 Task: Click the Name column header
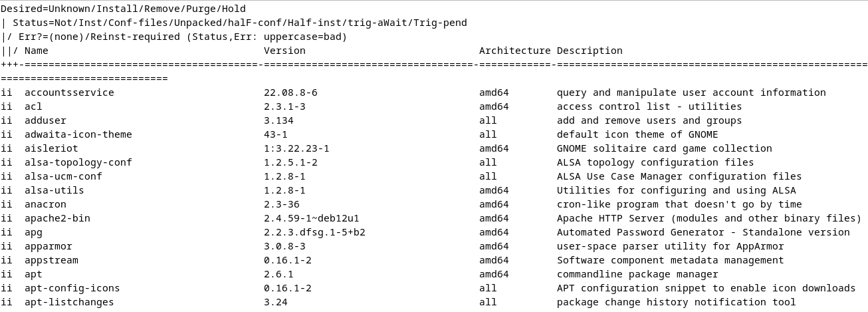(x=37, y=51)
